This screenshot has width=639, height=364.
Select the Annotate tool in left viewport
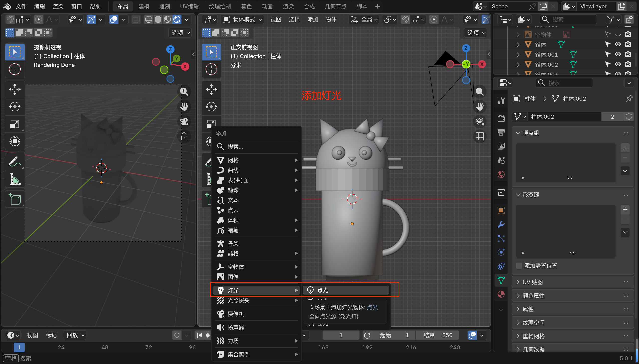tap(15, 162)
